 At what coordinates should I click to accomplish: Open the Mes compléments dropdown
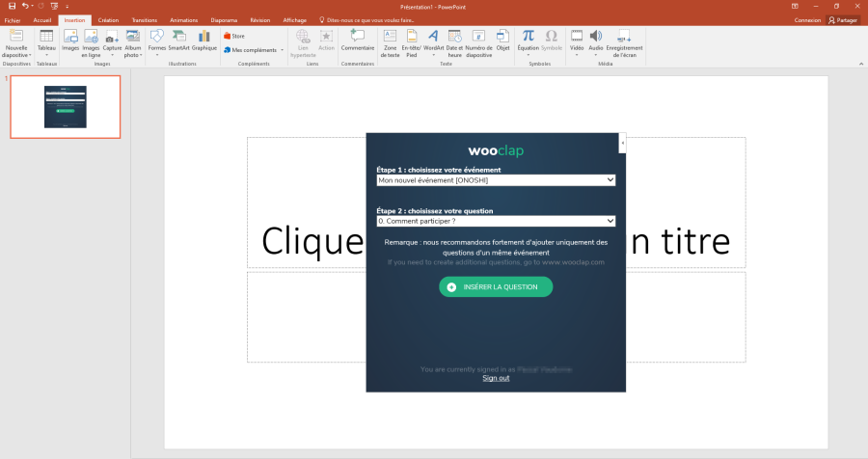coord(282,50)
